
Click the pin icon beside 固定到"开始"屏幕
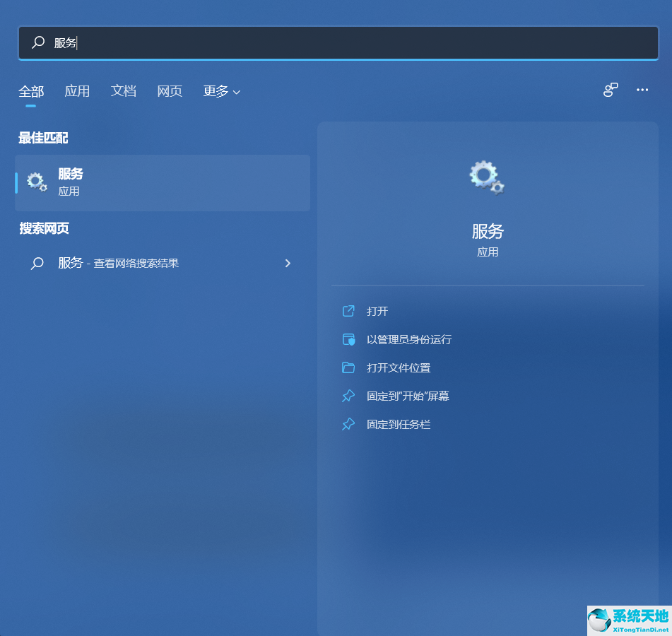point(348,396)
